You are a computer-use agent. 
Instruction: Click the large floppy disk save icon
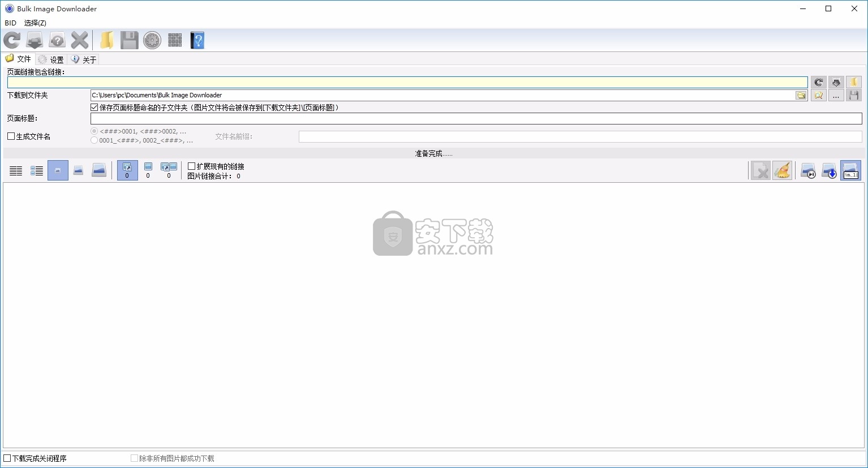click(130, 40)
